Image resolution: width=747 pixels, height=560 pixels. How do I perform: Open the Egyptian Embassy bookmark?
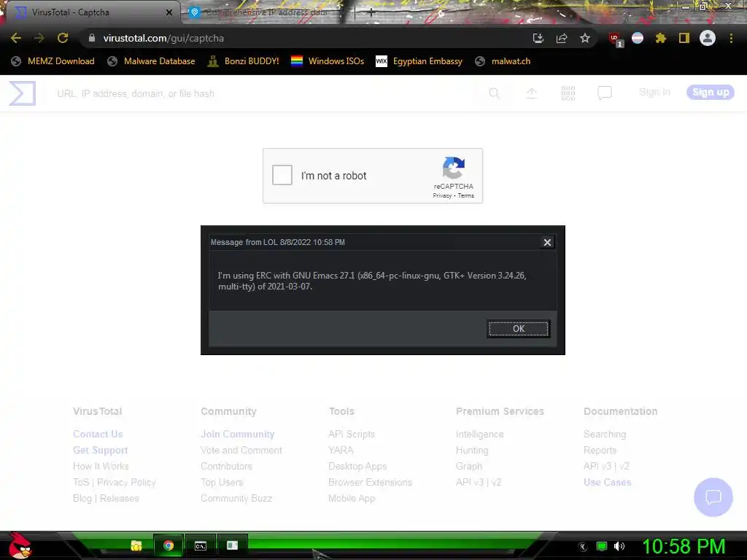pos(419,61)
